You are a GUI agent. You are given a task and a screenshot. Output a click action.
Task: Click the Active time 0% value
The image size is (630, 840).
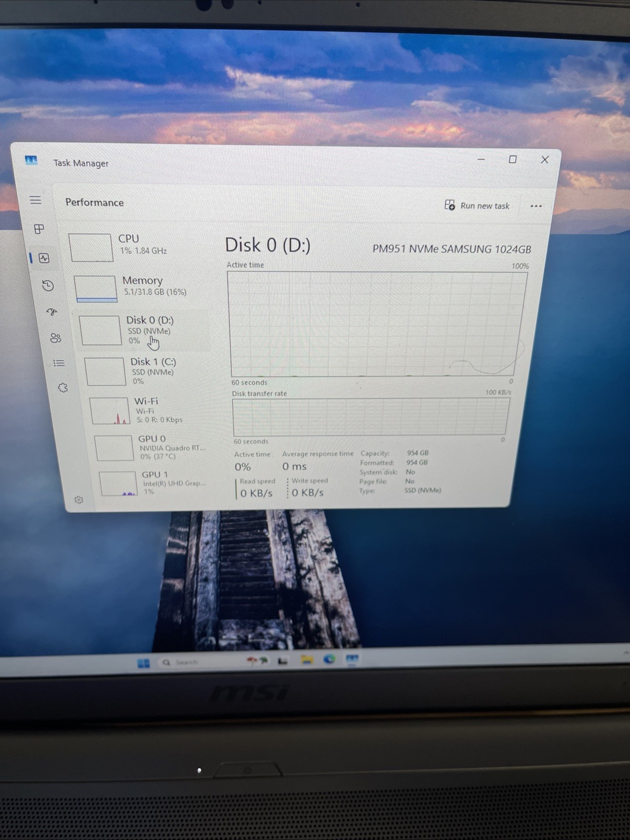(243, 467)
